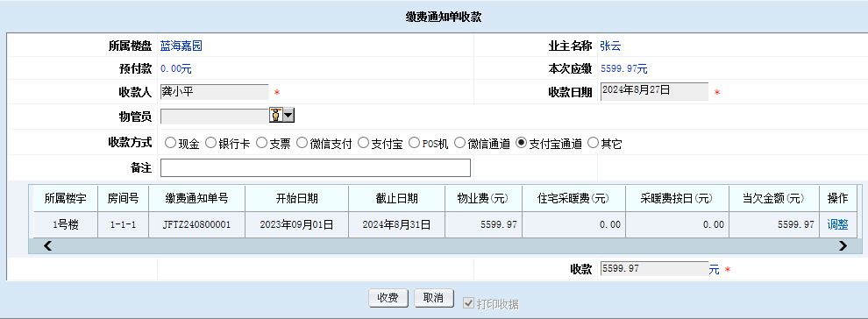868x319 pixels.
Task: Select the 现金 payment method
Action: click(170, 143)
